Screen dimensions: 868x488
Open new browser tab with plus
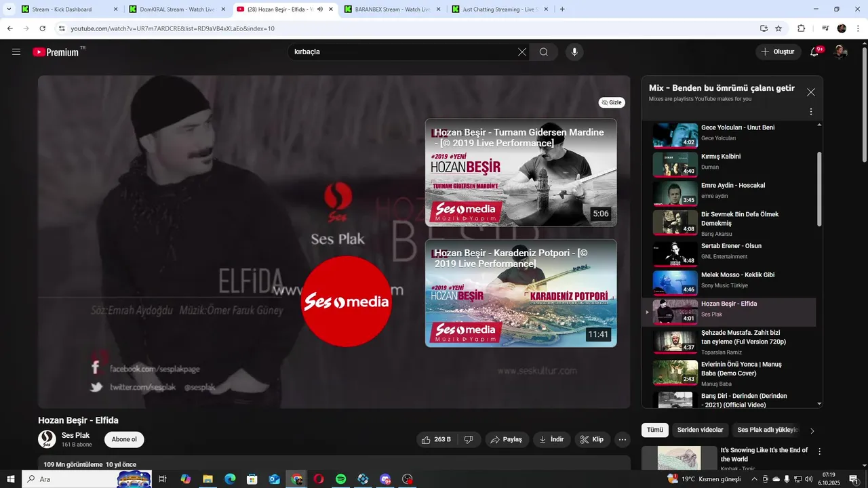[x=562, y=9]
